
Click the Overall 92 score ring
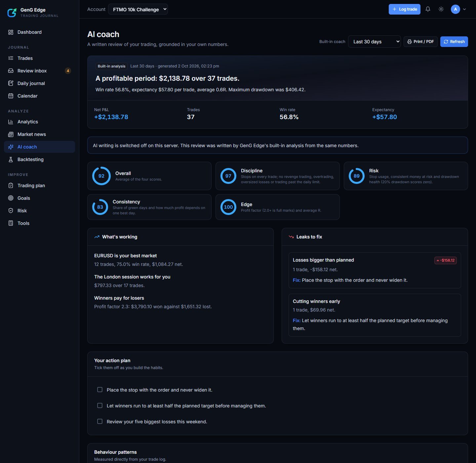[101, 176]
